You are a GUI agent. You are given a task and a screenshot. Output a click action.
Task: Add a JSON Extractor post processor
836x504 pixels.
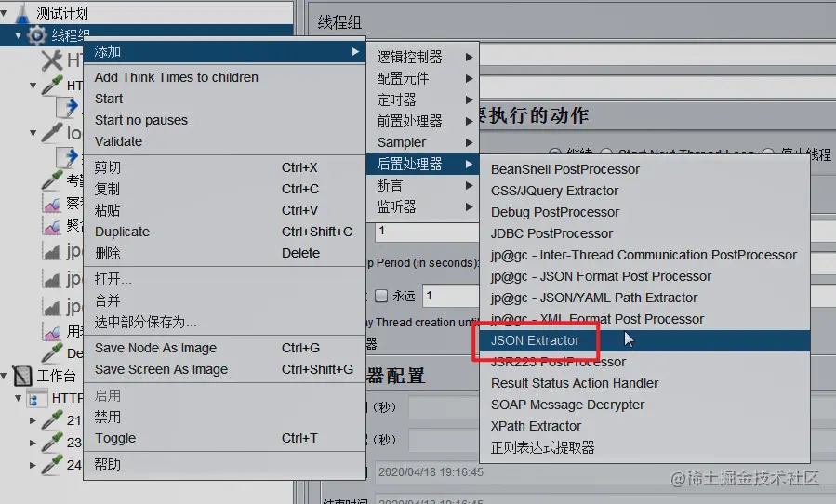pyautogui.click(x=644, y=340)
